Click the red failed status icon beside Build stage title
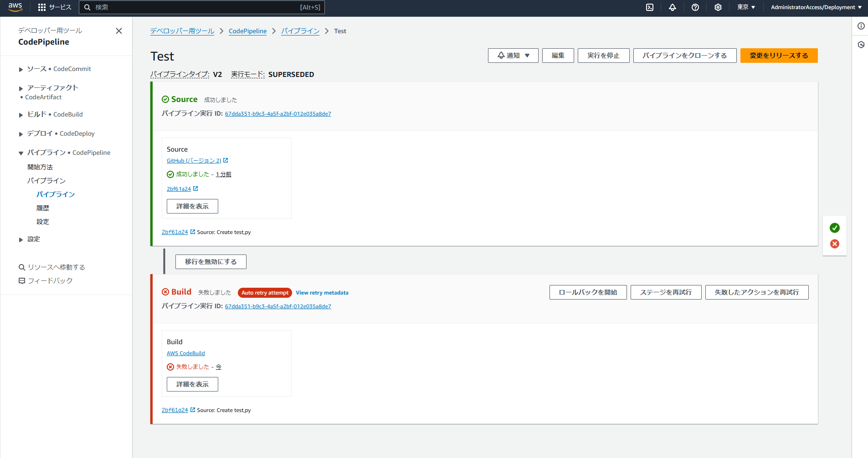Screen dimensions: 868x458 (x=165, y=292)
